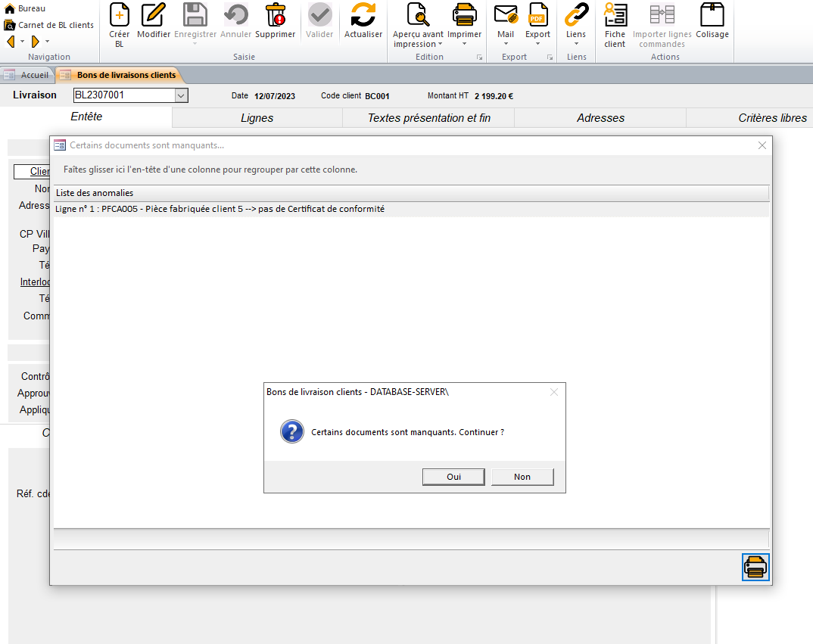813x644 pixels.
Task: Click the Supprimer trash icon
Action: click(276, 16)
